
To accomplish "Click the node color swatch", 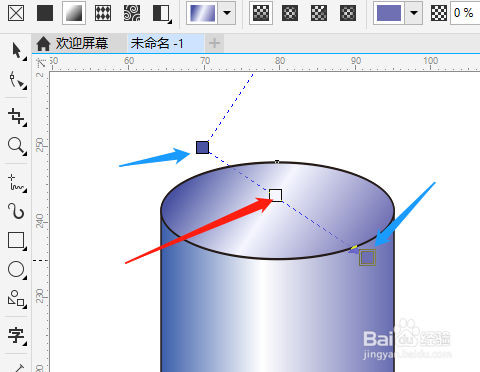I will [389, 13].
